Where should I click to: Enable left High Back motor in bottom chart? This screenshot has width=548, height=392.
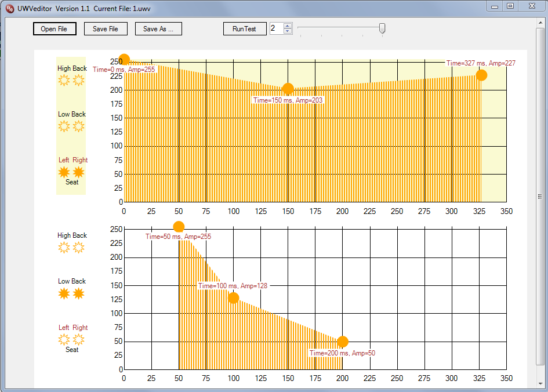[64, 248]
